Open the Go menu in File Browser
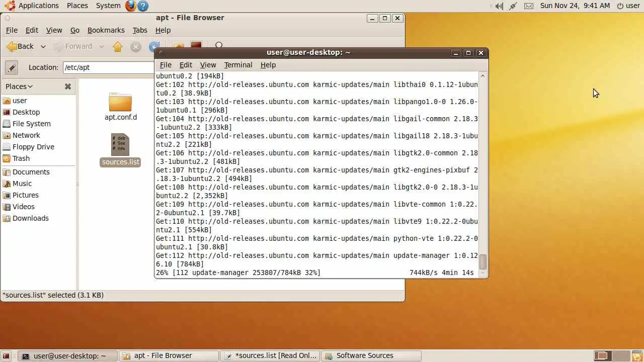The image size is (644, 362). click(x=75, y=30)
